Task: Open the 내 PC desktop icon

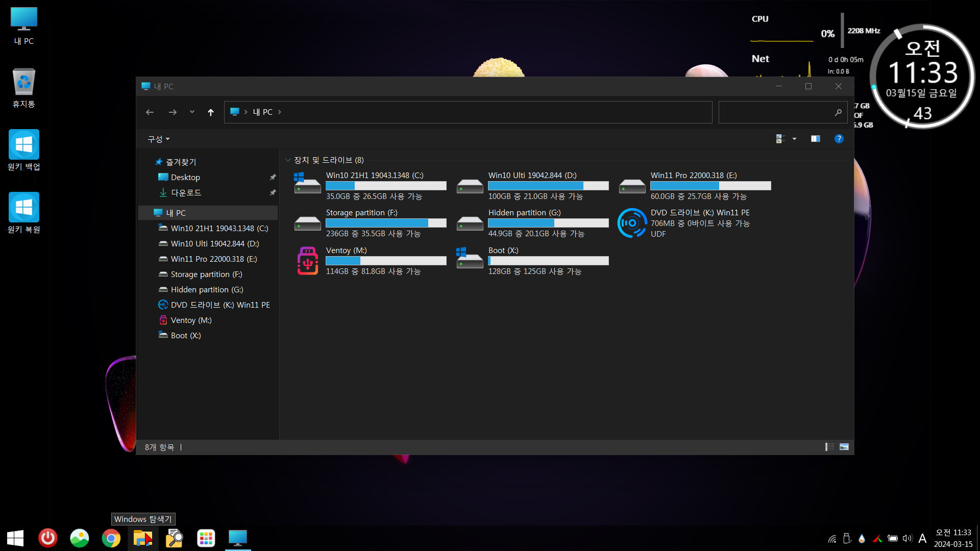Action: (x=24, y=26)
